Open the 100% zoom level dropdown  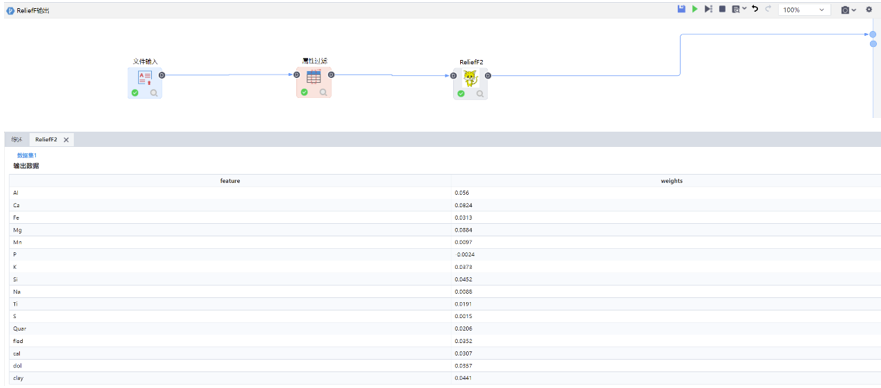pyautogui.click(x=804, y=10)
